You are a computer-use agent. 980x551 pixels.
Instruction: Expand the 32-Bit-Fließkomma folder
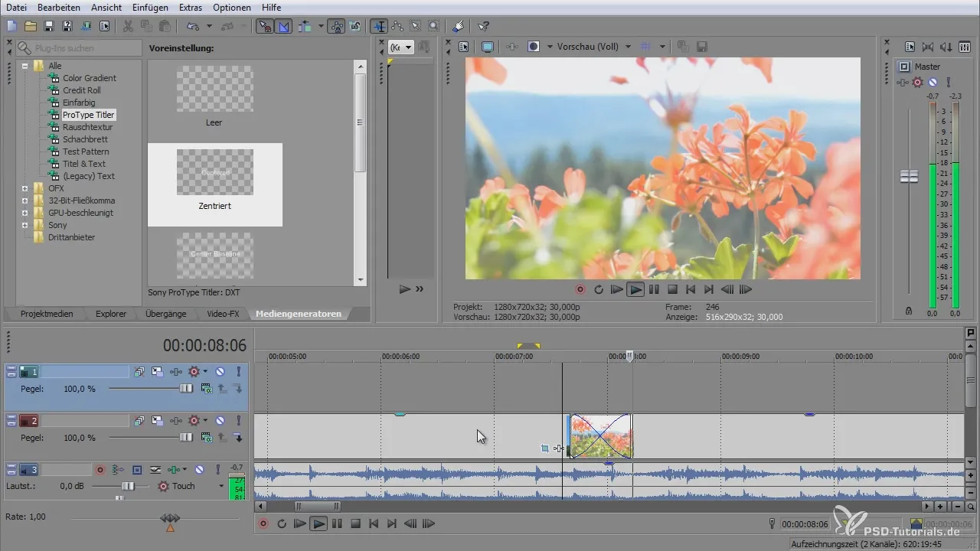pyautogui.click(x=25, y=201)
